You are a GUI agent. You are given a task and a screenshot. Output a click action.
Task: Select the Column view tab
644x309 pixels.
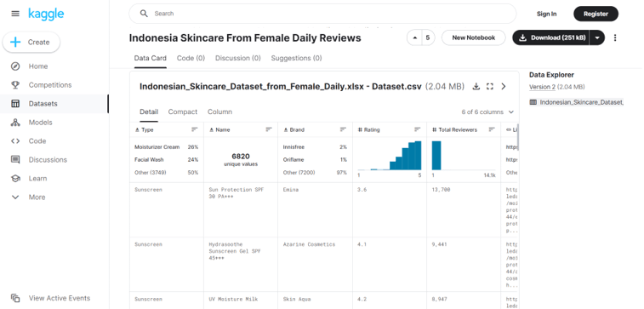point(219,112)
